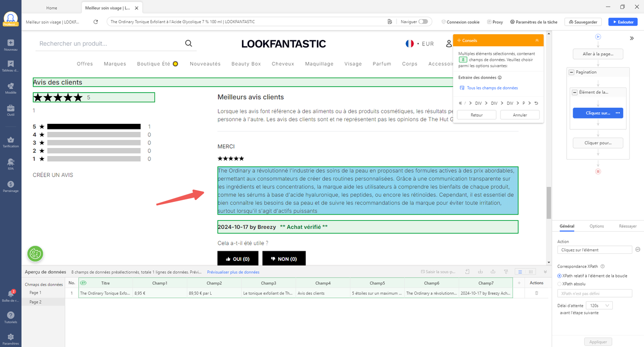Screen dimensions: 644x347
Task: Click the page vertical scrollbar thumb
Action: pyautogui.click(x=549, y=202)
